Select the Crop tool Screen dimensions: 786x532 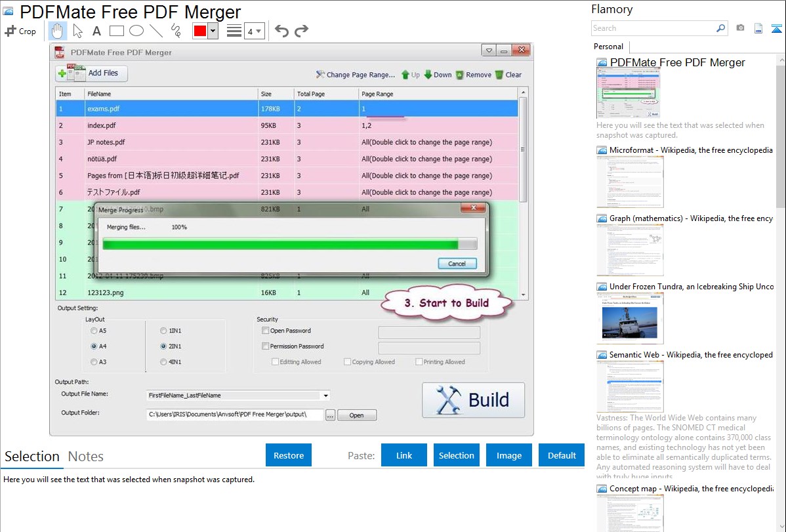[x=20, y=31]
